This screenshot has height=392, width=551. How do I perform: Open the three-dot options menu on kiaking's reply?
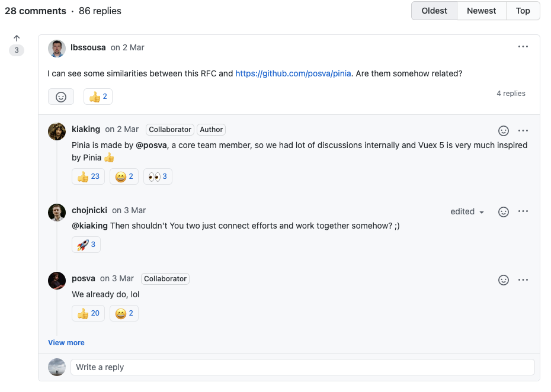click(x=523, y=130)
